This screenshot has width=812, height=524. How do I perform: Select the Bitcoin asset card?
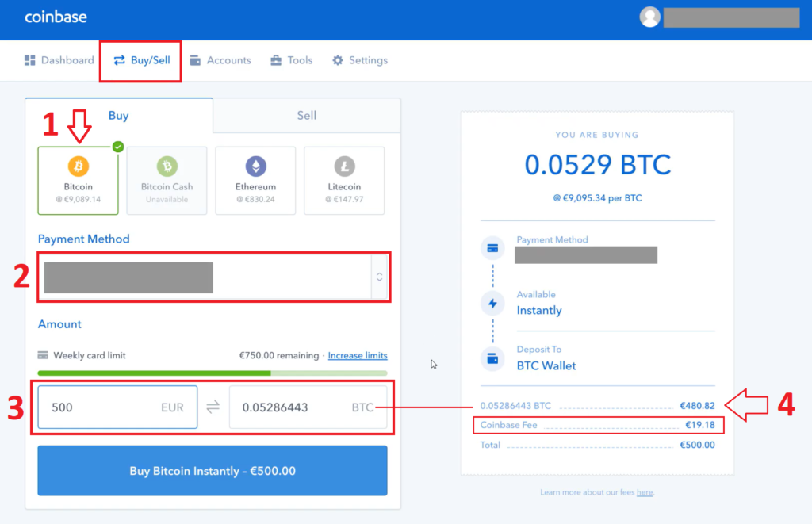click(x=79, y=181)
